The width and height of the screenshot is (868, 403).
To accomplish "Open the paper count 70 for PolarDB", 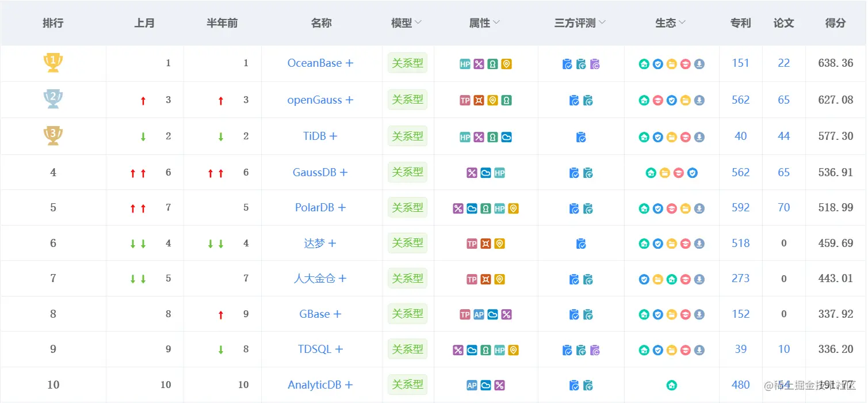I will (x=784, y=208).
